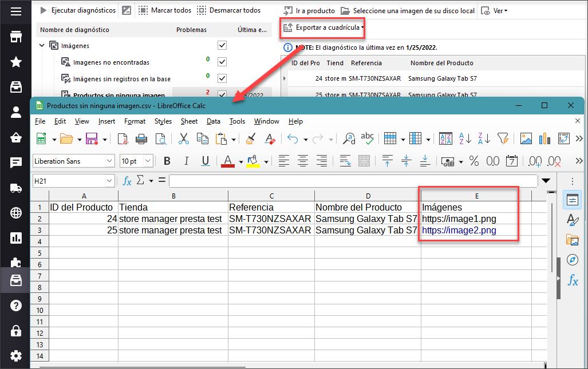
Task: Open the Undo history dropdown arrow
Action: [306, 140]
